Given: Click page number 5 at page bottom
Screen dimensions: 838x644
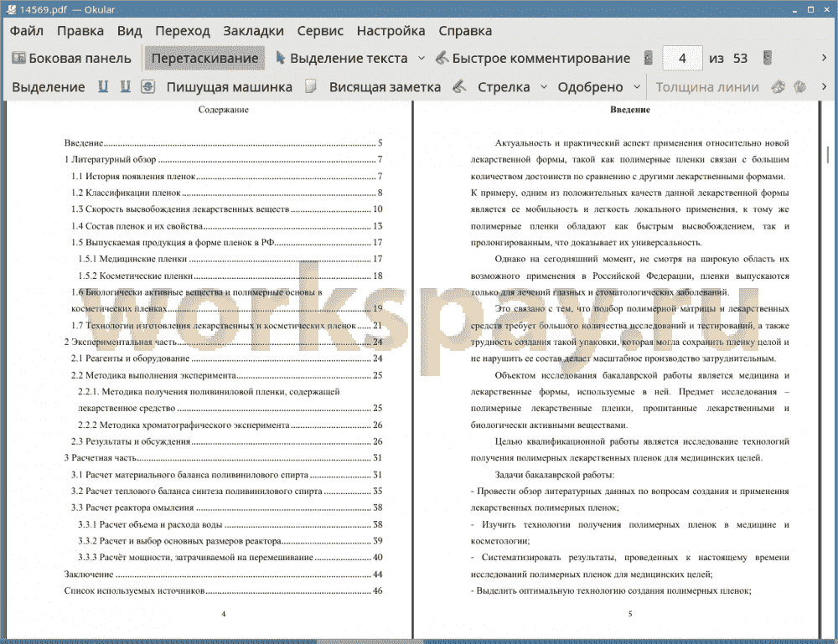Looking at the screenshot, I should (630, 614).
